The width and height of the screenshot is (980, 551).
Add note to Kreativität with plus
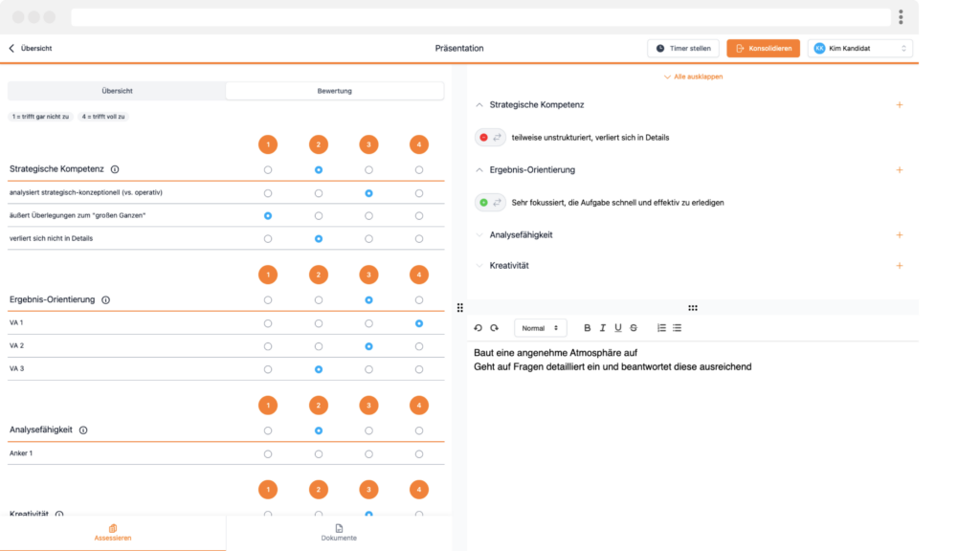point(900,266)
